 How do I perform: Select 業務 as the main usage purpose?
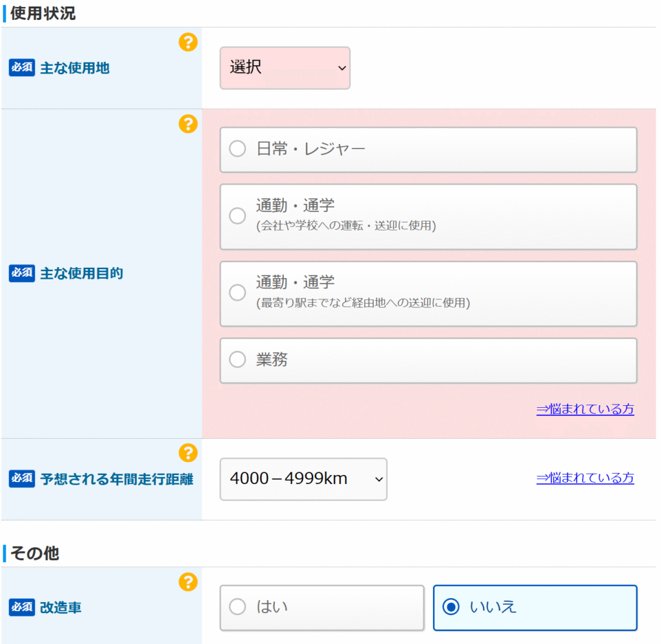coord(238,359)
